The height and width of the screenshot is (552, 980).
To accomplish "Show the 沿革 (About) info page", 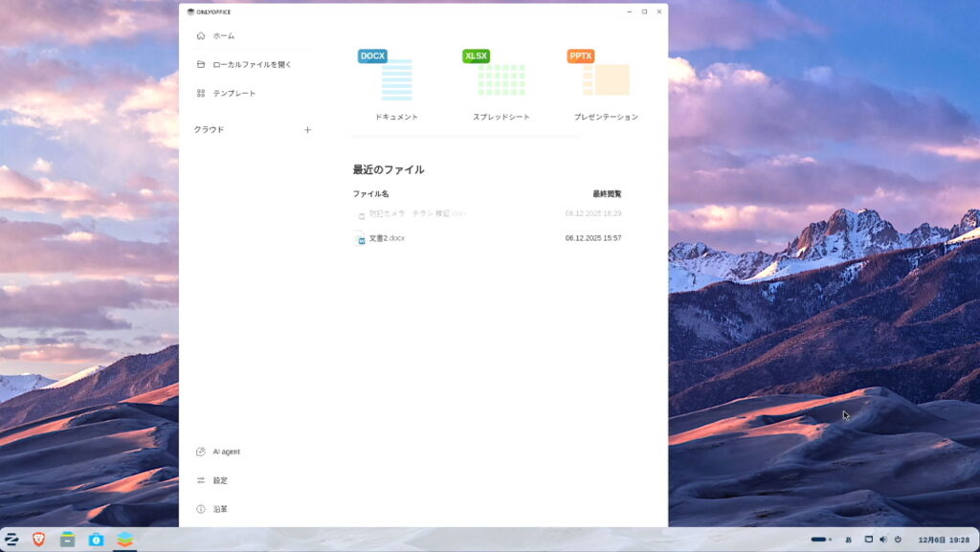I will click(x=220, y=509).
